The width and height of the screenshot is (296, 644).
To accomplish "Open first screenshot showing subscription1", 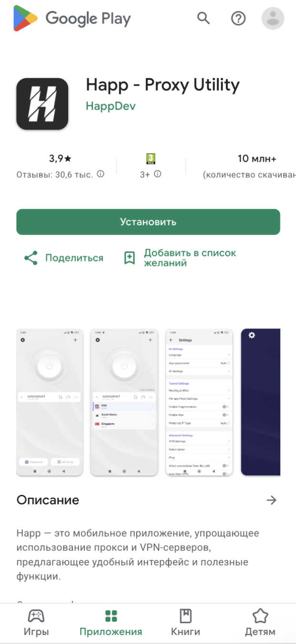I will pyautogui.click(x=50, y=402).
